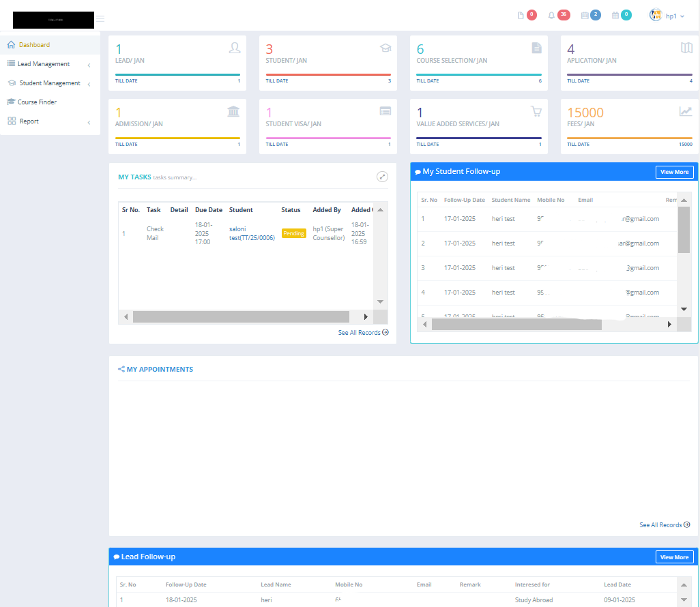Open the calendar icon showing badge 2
700x607 pixels.
click(585, 16)
